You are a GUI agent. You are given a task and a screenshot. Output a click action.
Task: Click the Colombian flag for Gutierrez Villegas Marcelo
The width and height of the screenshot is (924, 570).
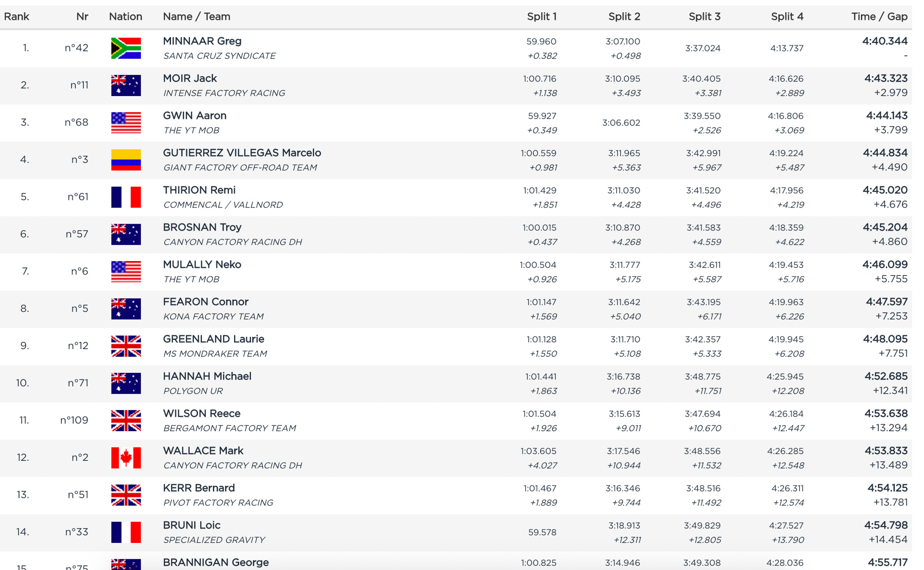pyautogui.click(x=126, y=160)
